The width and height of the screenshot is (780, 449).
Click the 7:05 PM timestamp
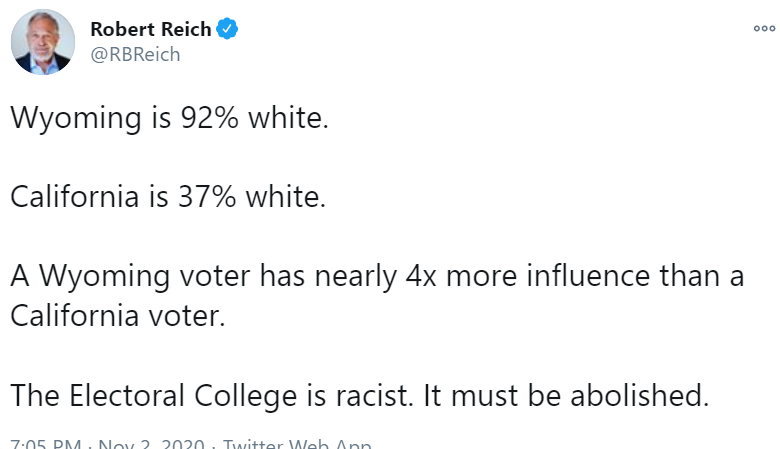[x=43, y=444]
